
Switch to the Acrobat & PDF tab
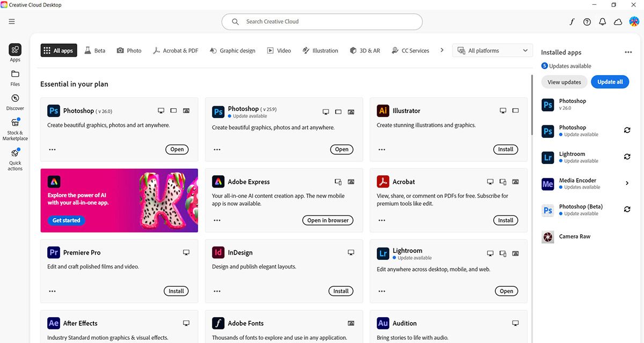point(175,50)
